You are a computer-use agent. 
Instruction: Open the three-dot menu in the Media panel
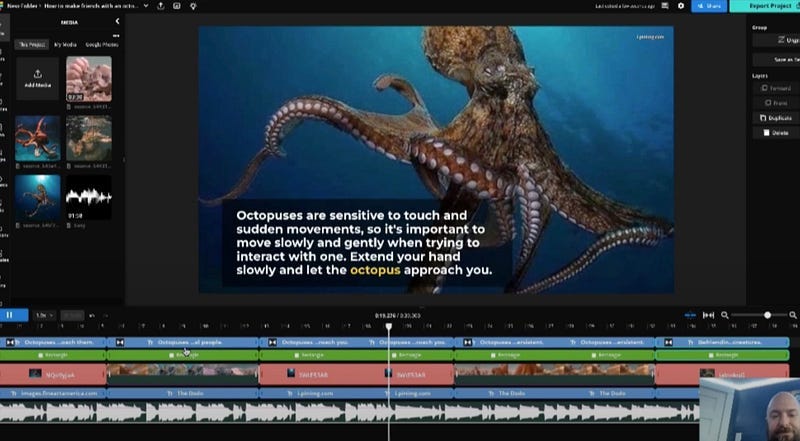coord(116,36)
